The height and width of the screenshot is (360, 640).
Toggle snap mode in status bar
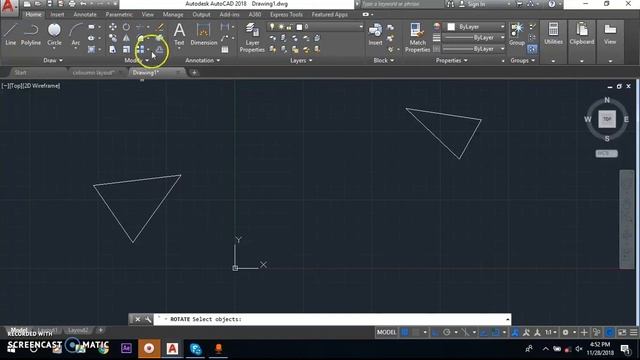click(416, 332)
